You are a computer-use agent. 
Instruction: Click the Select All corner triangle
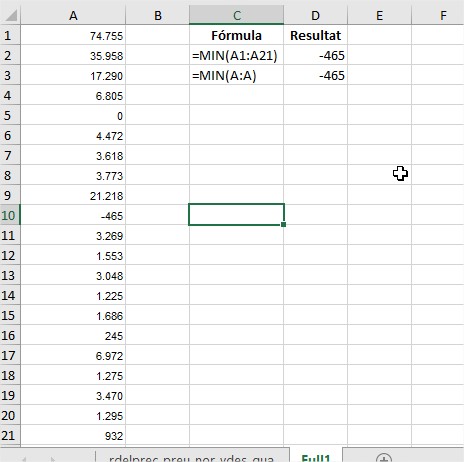[11, 15]
